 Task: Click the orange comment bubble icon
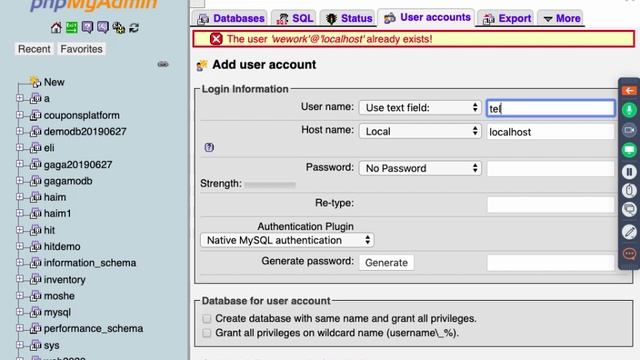coord(629,254)
